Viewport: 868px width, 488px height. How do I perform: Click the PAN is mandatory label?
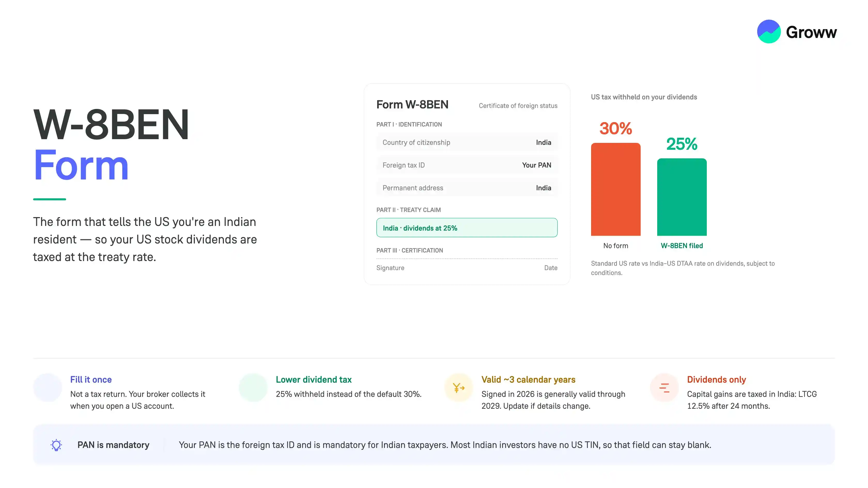[113, 445]
